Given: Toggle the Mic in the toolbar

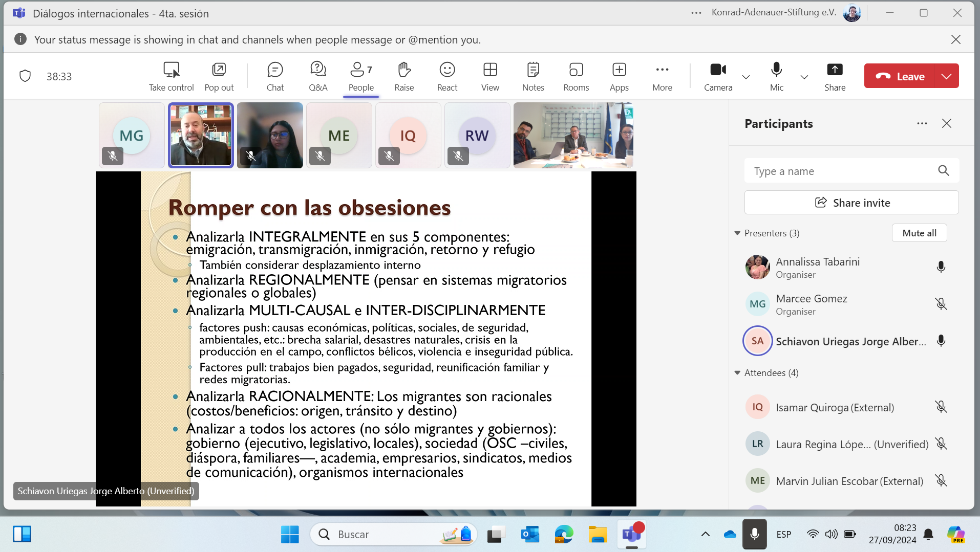Looking at the screenshot, I should (x=776, y=76).
